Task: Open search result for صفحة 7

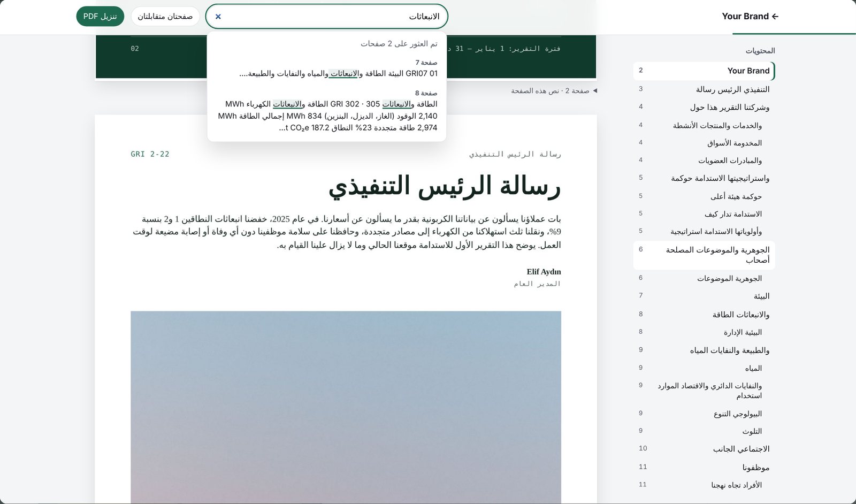Action: (x=326, y=68)
